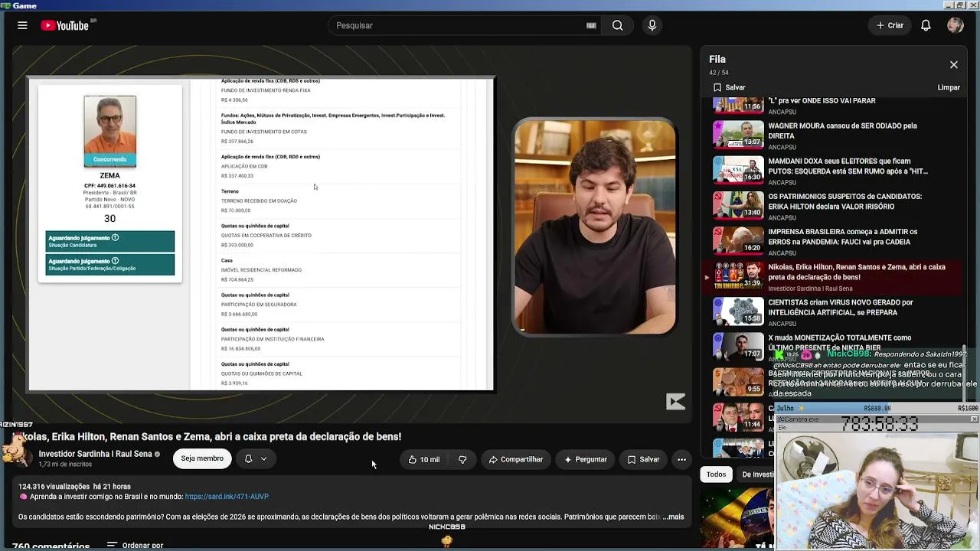Click the 1,73 mi de inscritos text
The height and width of the screenshot is (551, 980).
(65, 465)
